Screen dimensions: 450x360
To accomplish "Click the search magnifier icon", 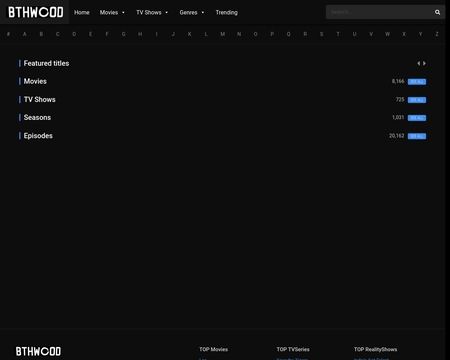I will coord(437,12).
